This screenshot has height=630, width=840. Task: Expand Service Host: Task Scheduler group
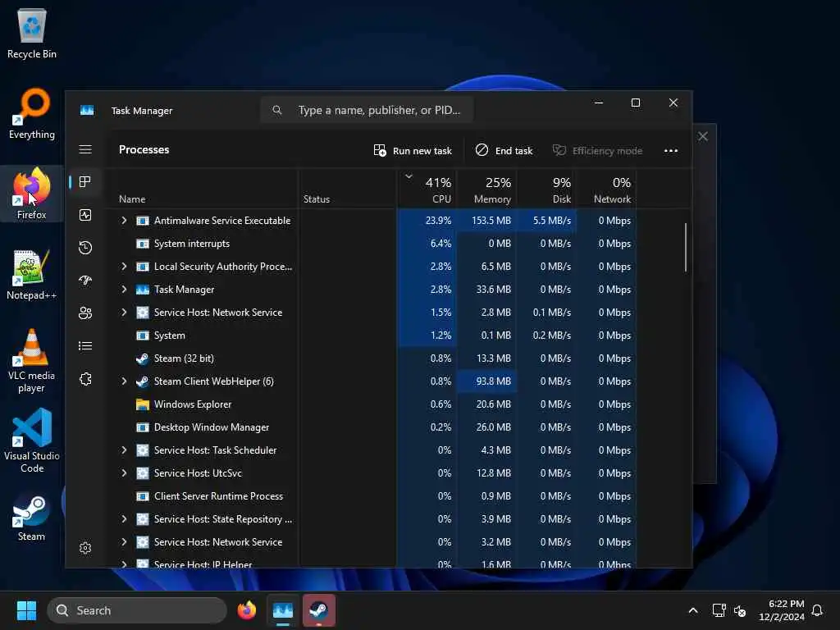[124, 450]
